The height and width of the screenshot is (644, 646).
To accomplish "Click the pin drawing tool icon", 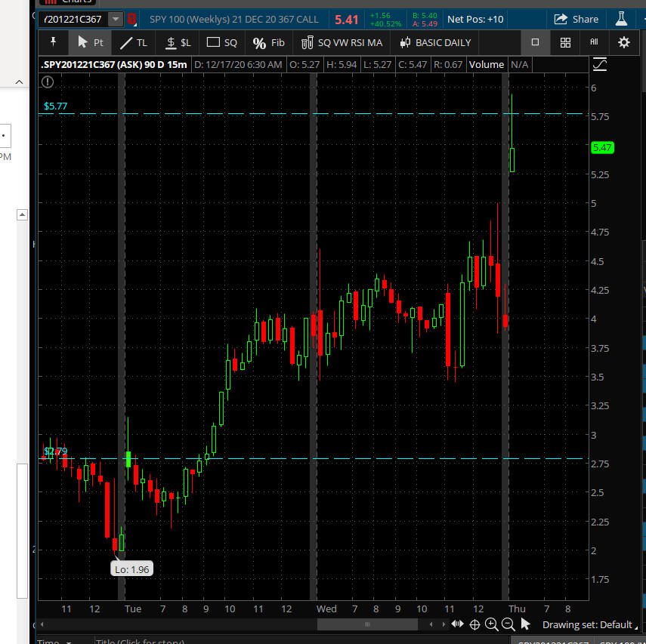I will [x=54, y=42].
